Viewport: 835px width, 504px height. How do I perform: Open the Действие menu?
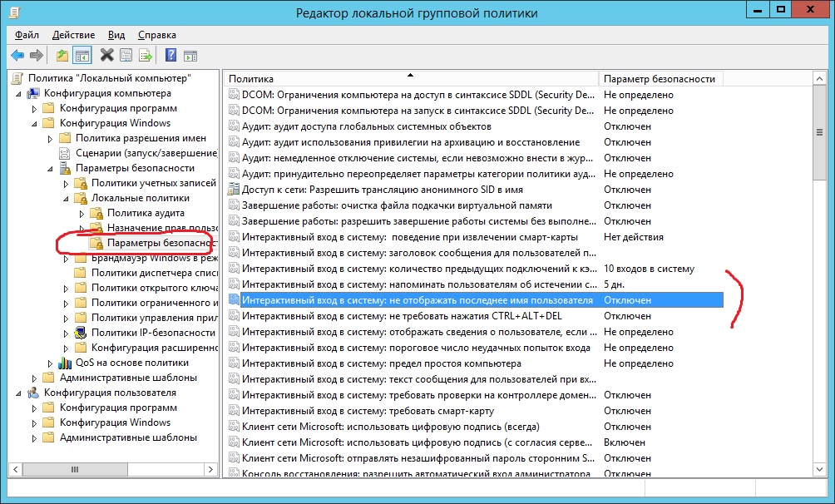pyautogui.click(x=73, y=35)
